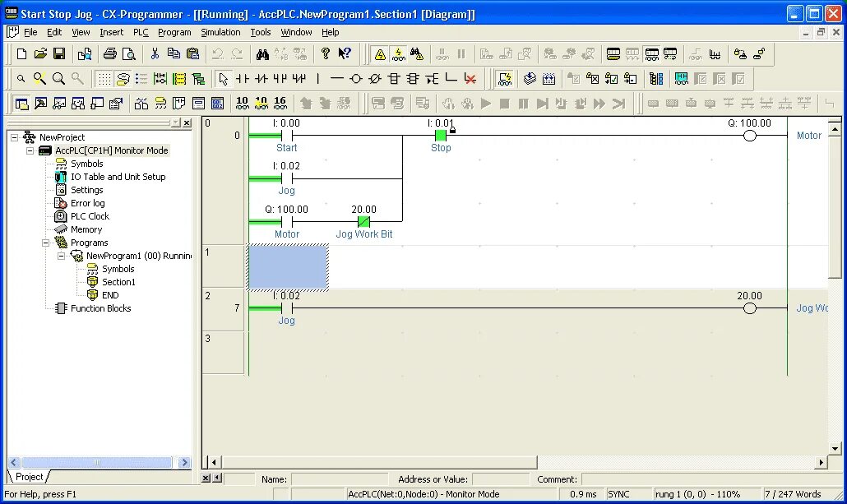Switch PLC to Program mode icon
847x504 pixels.
[x=613, y=53]
